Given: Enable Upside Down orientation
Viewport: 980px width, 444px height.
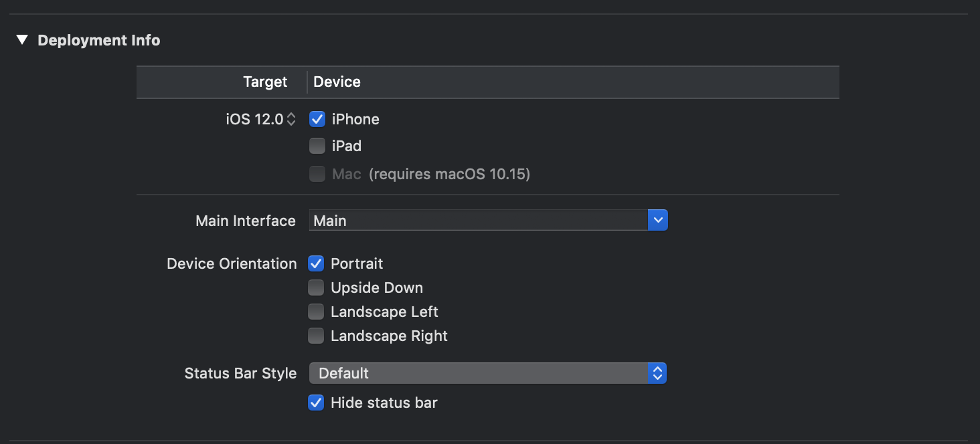Looking at the screenshot, I should click(316, 288).
